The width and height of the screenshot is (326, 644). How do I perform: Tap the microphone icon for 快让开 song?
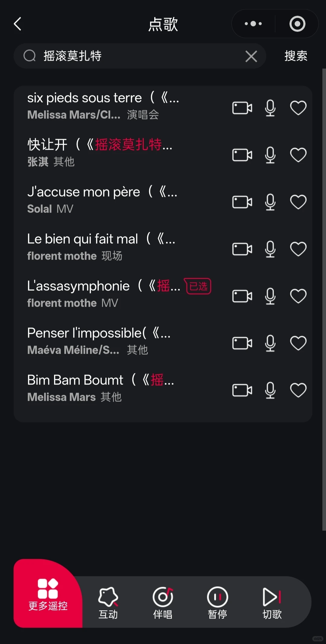(x=270, y=155)
